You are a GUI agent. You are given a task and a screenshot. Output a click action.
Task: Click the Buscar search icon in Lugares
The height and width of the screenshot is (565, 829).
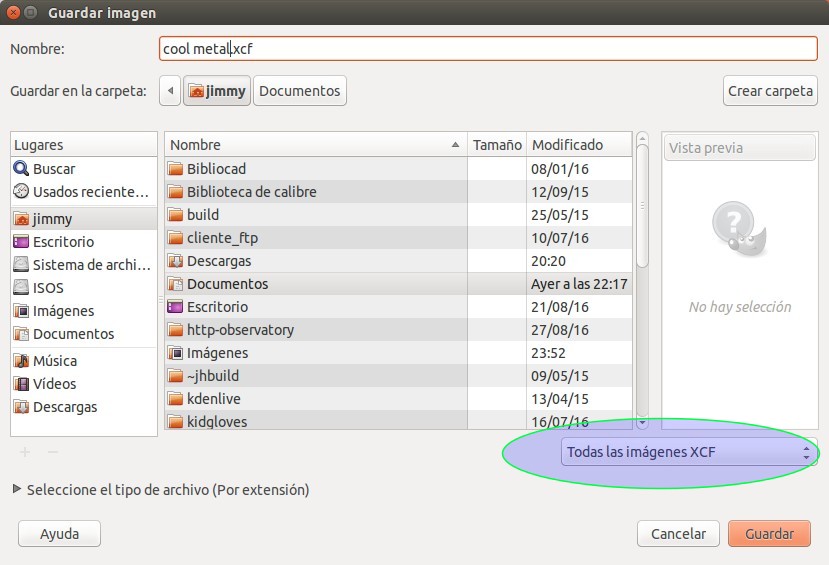tap(21, 169)
